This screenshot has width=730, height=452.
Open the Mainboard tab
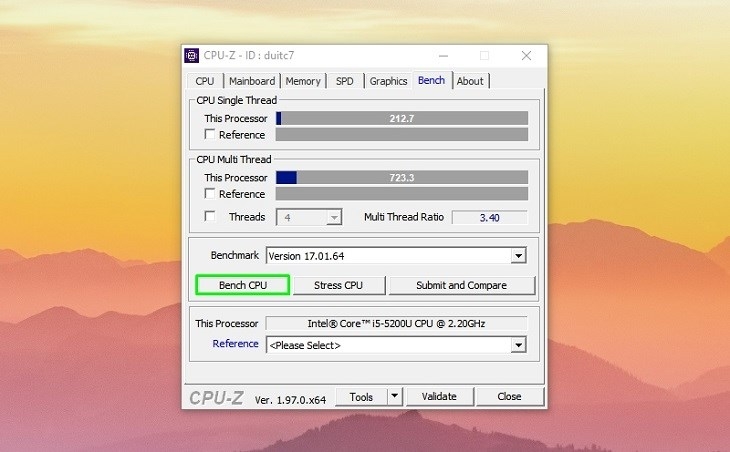coord(251,81)
